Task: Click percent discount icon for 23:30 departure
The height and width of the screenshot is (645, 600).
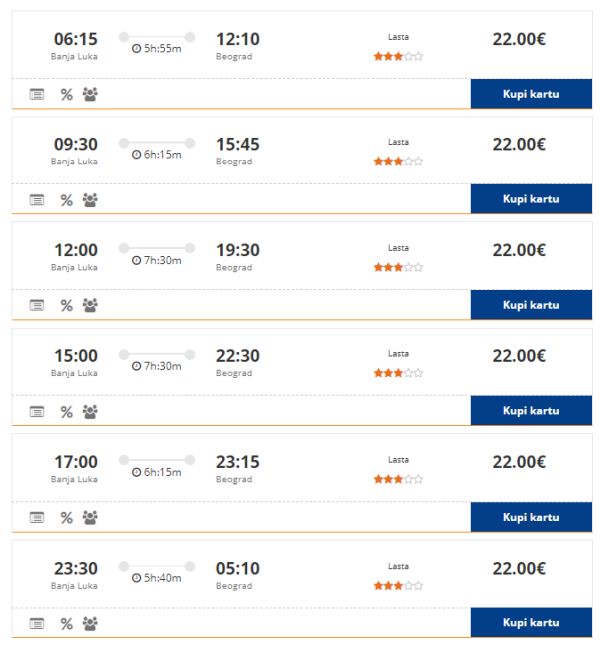Action: tap(66, 624)
